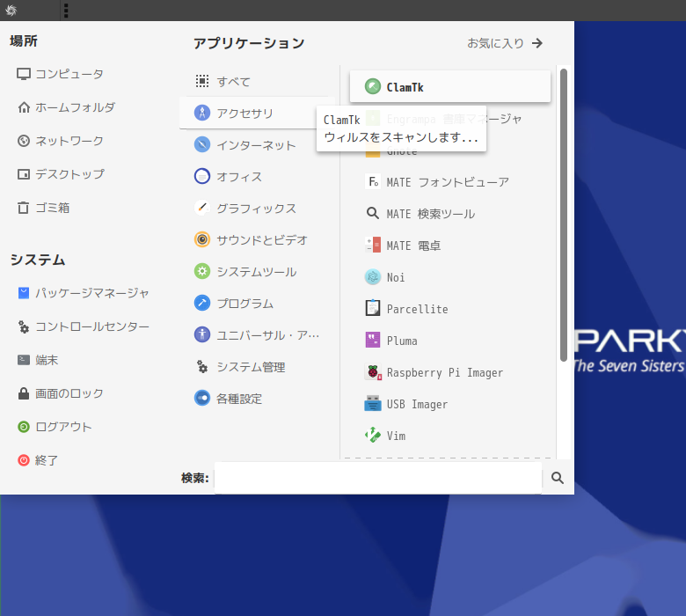The height and width of the screenshot is (616, 686).
Task: Click the ClamTk application icon
Action: click(x=373, y=87)
